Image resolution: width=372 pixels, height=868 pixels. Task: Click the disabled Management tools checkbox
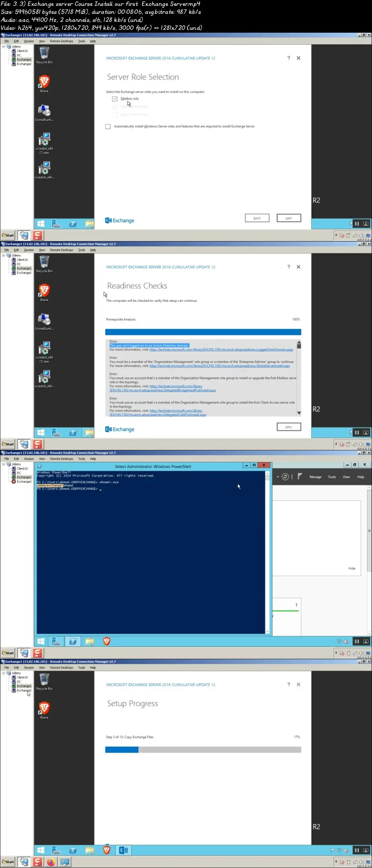pos(115,107)
